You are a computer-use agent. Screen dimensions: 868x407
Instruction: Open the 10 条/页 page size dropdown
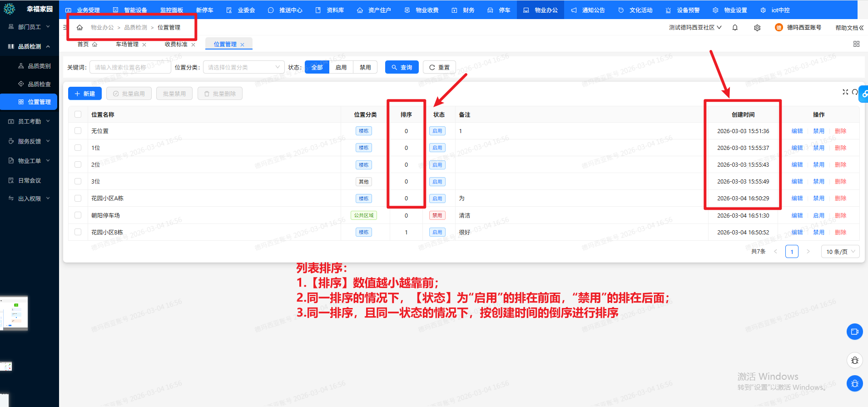[840, 252]
